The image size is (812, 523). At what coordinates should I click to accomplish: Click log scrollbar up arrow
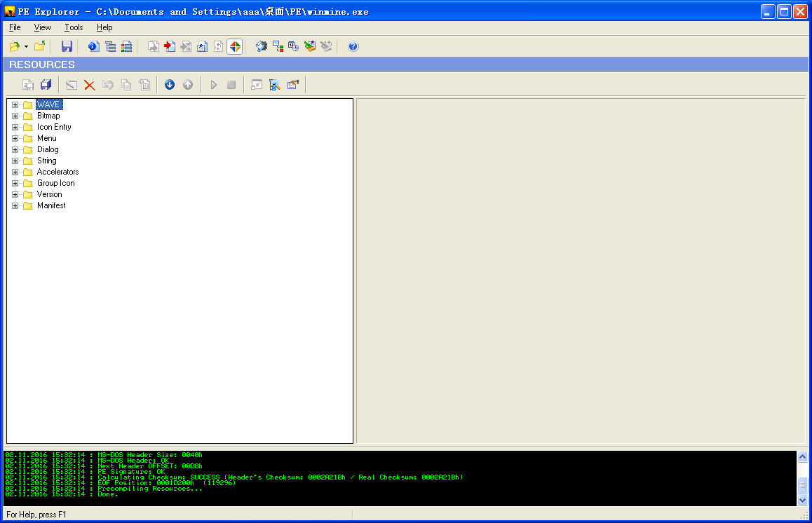coord(802,456)
